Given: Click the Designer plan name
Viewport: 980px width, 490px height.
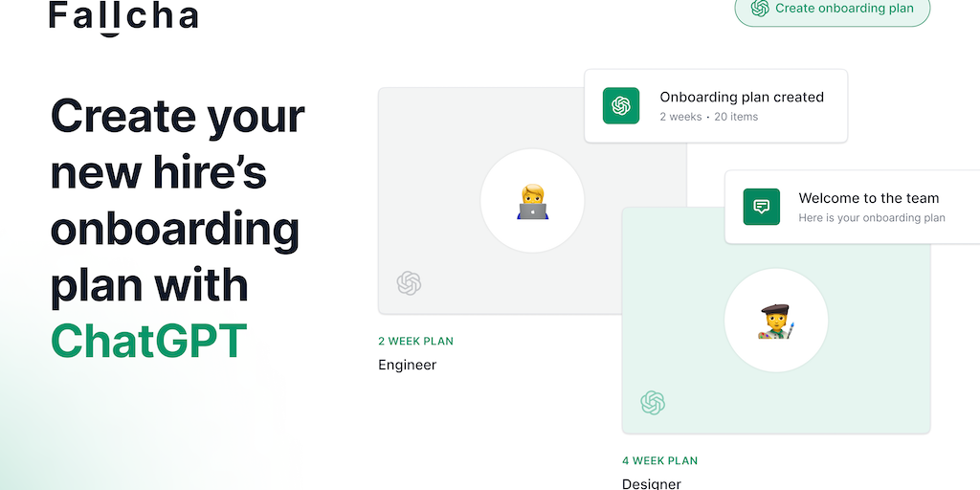Looking at the screenshot, I should coord(651,483).
